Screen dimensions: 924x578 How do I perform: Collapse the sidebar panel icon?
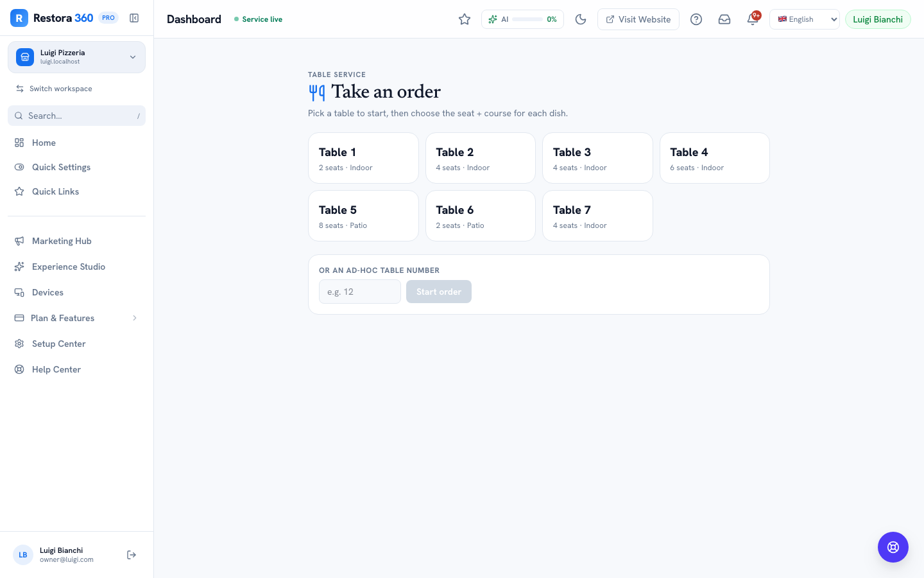134,18
